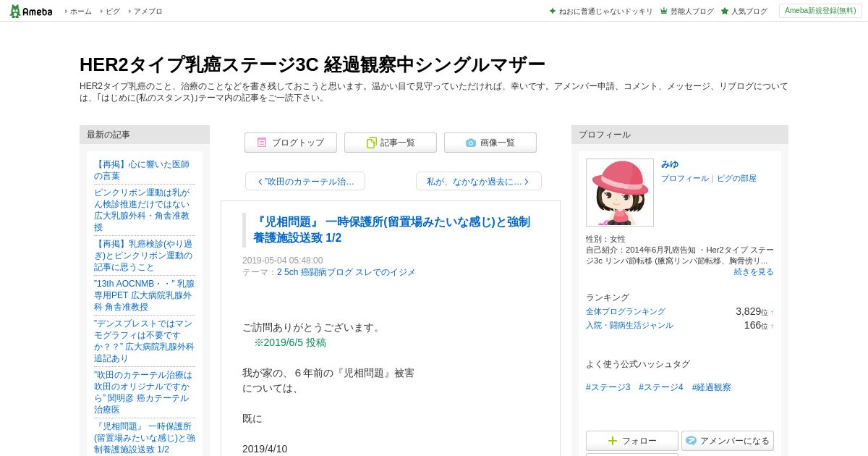Open the ピグの部屋 link
Viewport: 868px width, 456px height.
click(736, 178)
